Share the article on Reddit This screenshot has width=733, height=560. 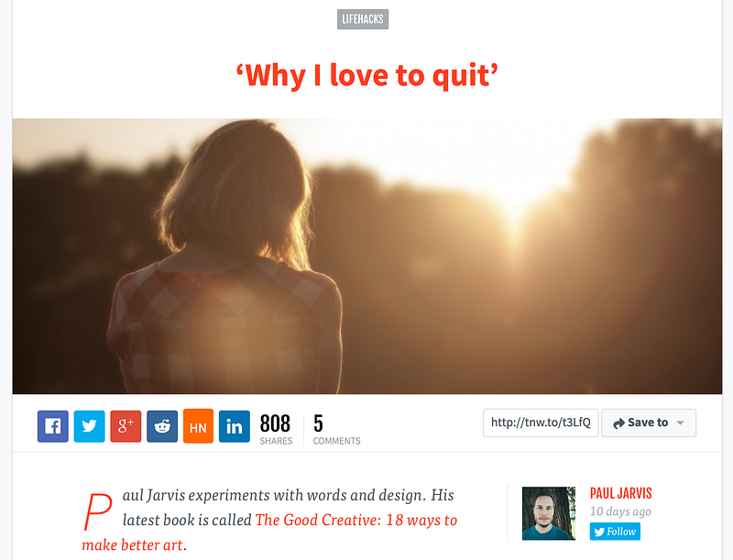click(162, 426)
